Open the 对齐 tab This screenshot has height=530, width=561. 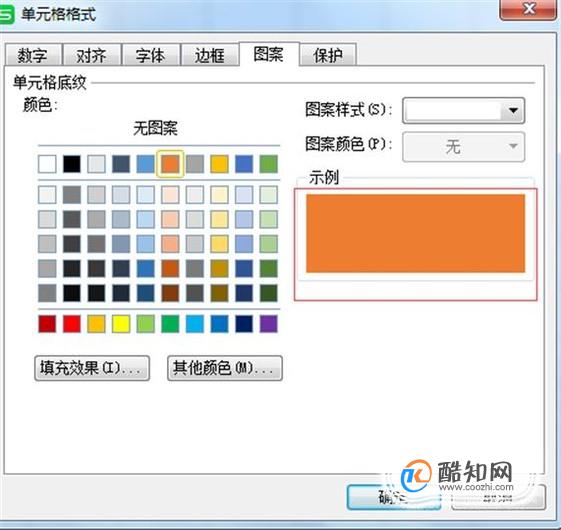[x=92, y=55]
